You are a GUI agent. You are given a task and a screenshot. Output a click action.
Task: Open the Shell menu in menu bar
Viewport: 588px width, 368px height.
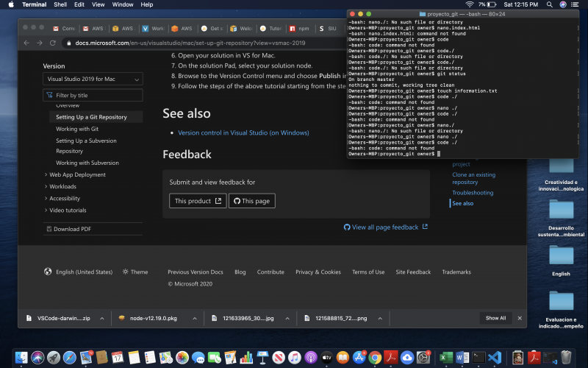coord(60,4)
